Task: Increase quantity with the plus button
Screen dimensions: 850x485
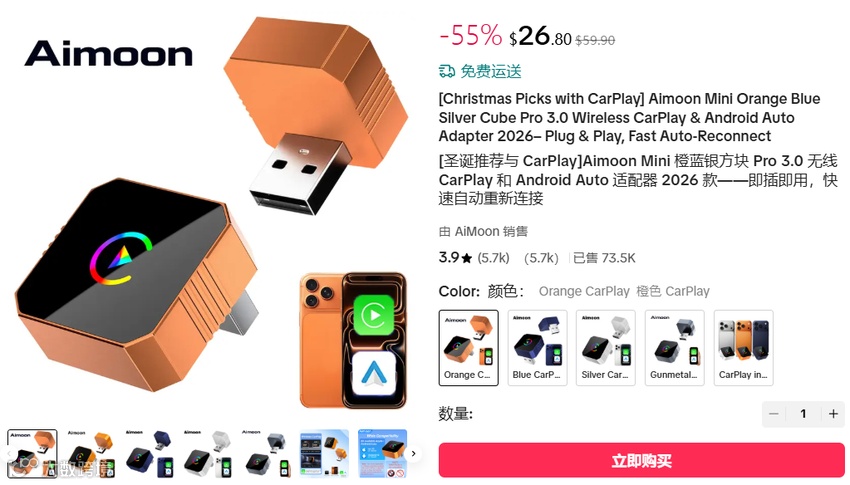Action: (x=833, y=414)
